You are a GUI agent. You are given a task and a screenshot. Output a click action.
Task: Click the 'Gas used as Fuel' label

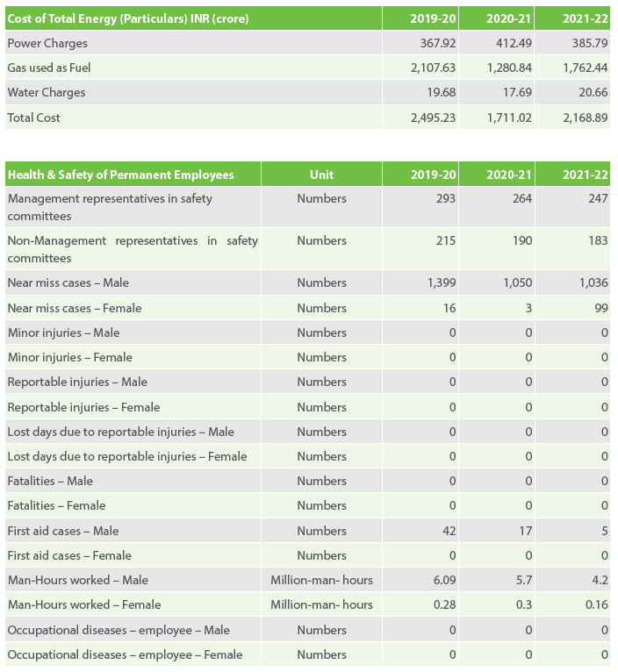tap(49, 68)
